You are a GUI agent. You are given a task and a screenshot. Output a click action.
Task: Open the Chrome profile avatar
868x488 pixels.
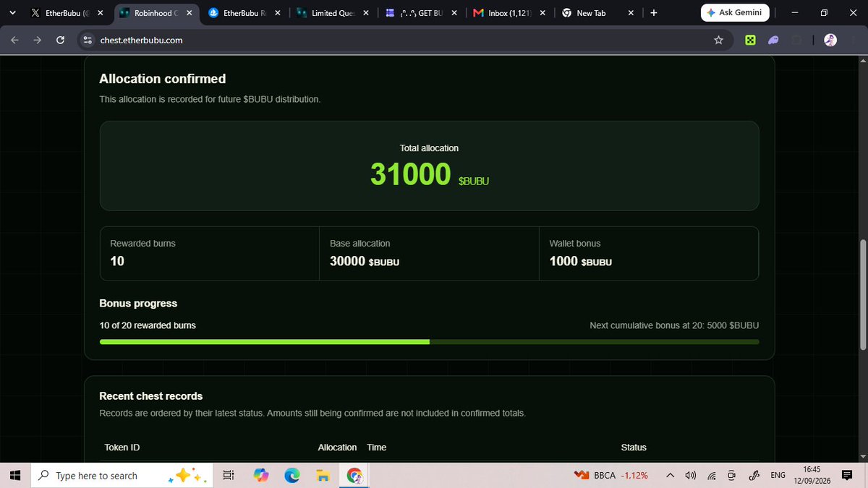pos(830,40)
